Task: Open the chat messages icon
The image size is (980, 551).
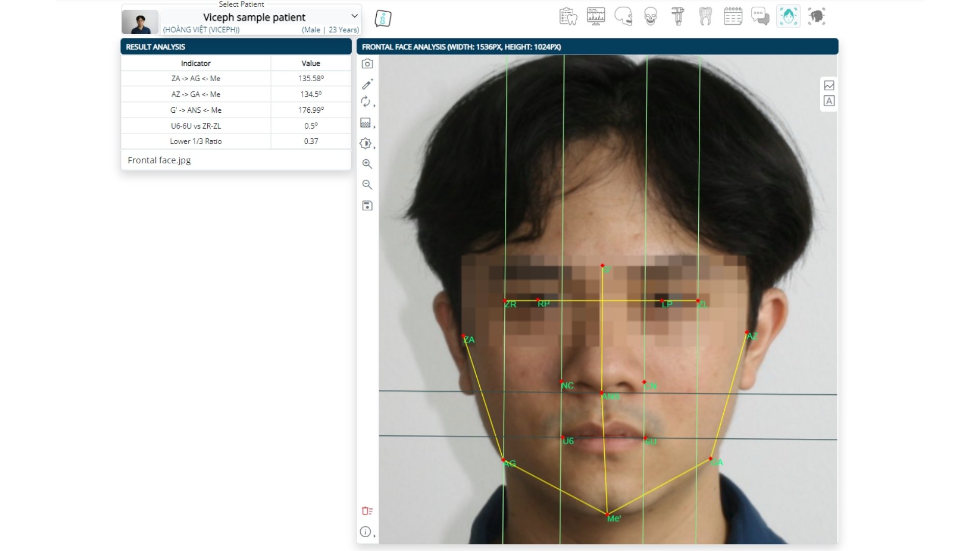Action: [x=760, y=16]
